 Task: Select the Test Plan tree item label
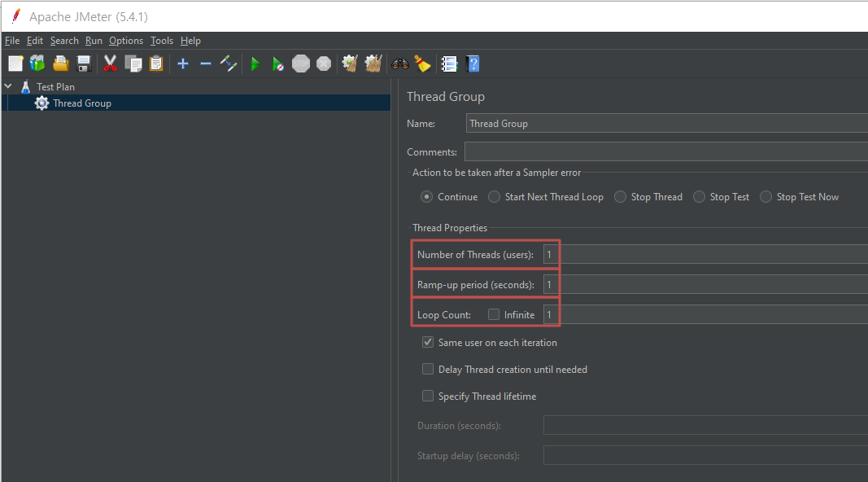coord(55,87)
